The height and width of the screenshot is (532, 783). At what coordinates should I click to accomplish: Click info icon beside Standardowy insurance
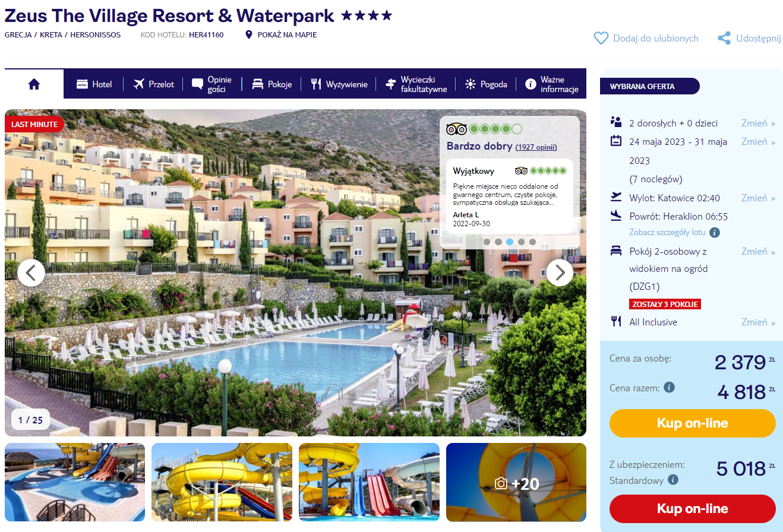(673, 479)
